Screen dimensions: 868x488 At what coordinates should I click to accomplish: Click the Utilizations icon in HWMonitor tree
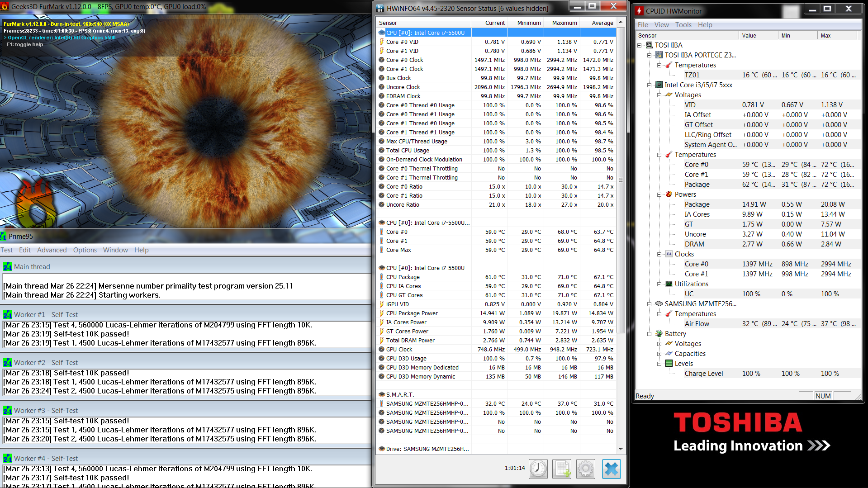click(669, 284)
